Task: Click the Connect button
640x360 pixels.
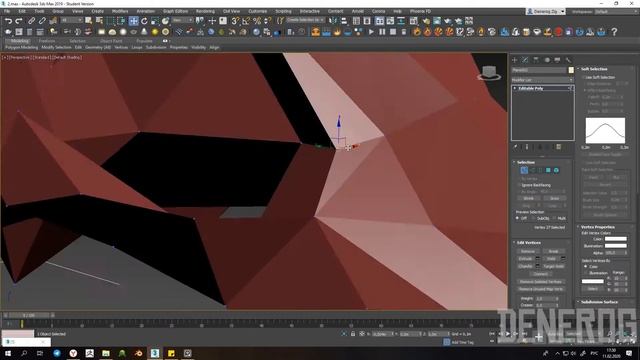Action: click(x=540, y=274)
